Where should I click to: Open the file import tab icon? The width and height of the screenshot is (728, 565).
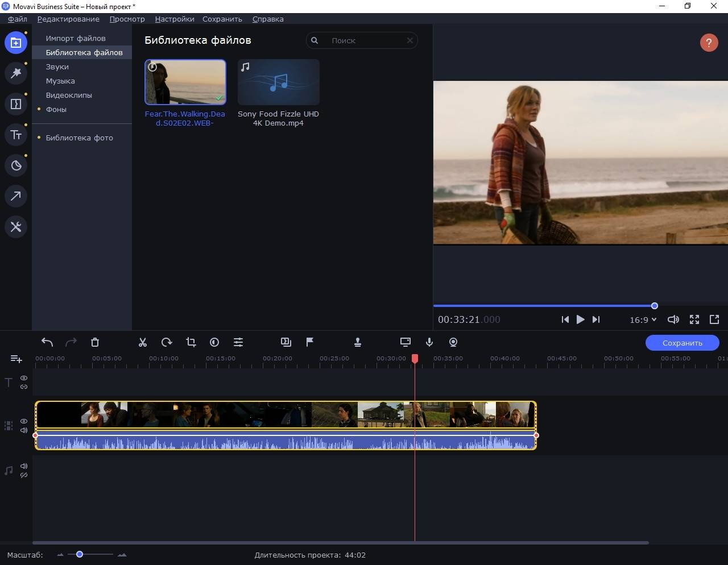click(16, 43)
